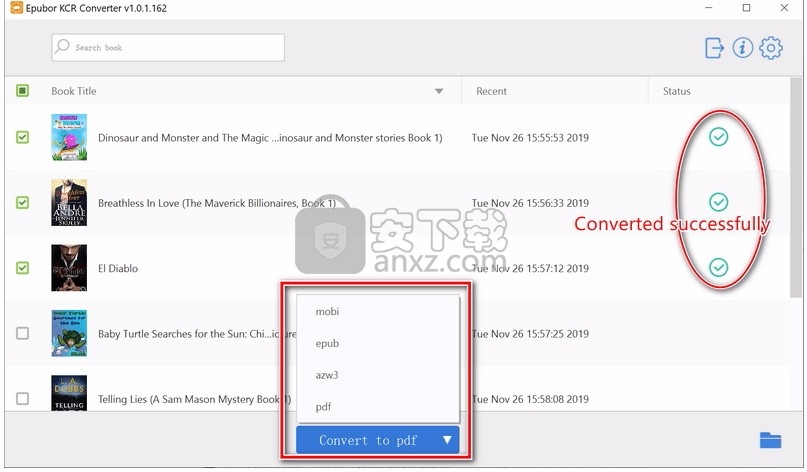
Task: Select the Telling Lies cover thumbnail
Action: click(x=69, y=393)
